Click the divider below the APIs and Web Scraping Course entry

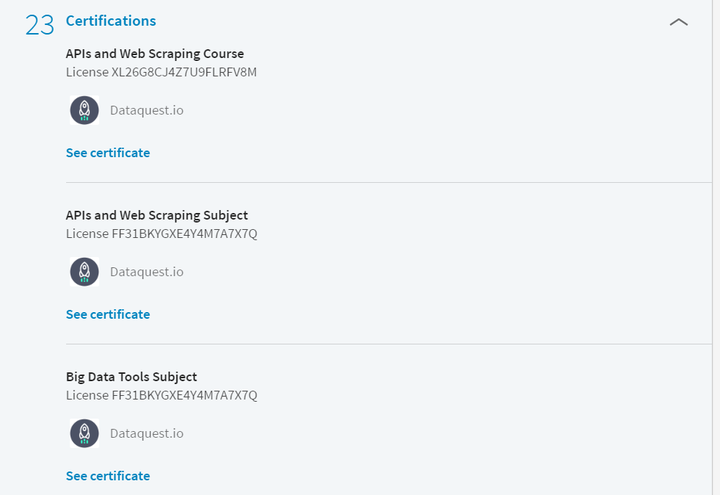point(390,183)
